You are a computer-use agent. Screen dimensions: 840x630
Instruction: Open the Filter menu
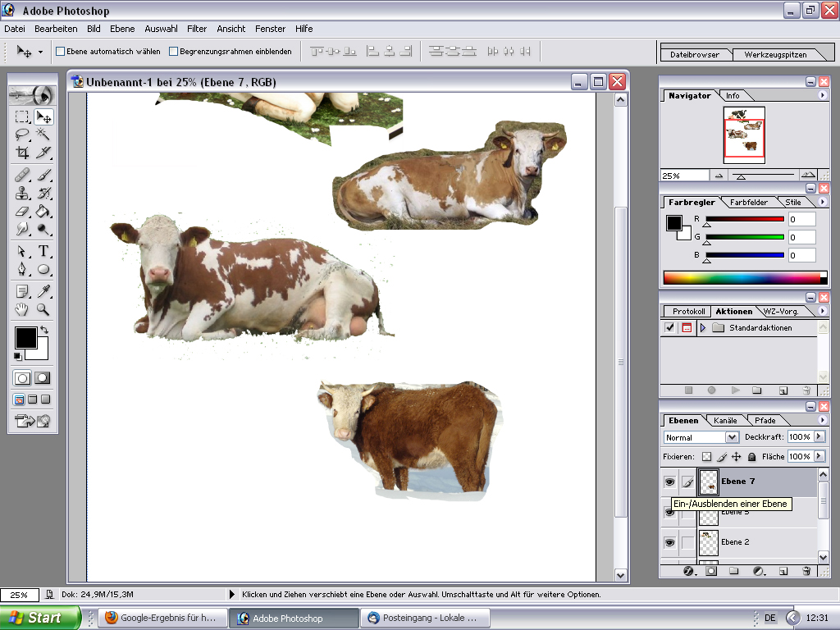click(x=197, y=29)
